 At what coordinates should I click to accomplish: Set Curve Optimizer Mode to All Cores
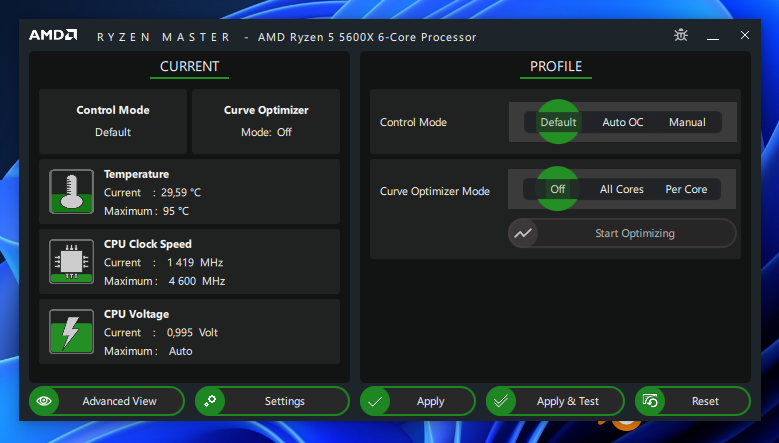point(622,189)
